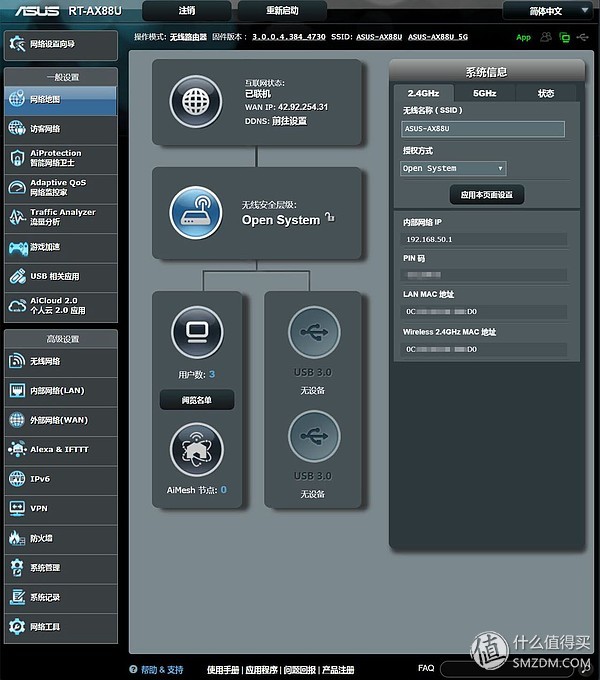Click the 帮助 & 支持 link
Image resolution: width=600 pixels, height=680 pixels.
click(x=162, y=670)
